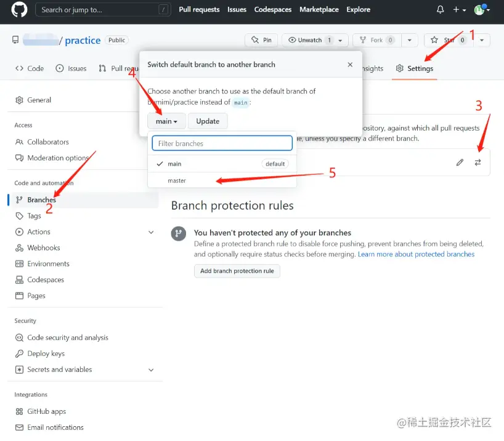Click the Fork button
Screen dimensions: 504x441
[x=376, y=40]
